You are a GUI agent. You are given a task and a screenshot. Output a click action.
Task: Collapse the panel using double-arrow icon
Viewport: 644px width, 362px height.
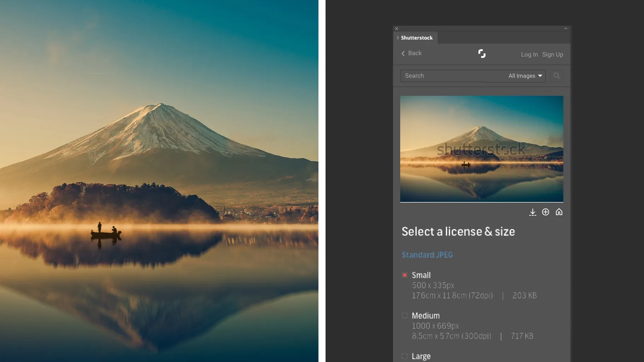click(566, 29)
